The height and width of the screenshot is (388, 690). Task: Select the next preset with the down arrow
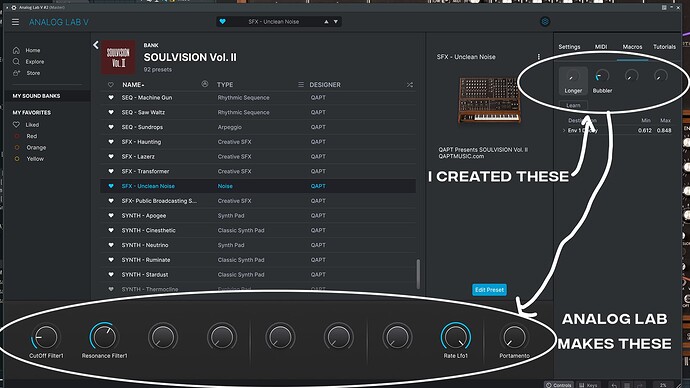[x=336, y=22]
